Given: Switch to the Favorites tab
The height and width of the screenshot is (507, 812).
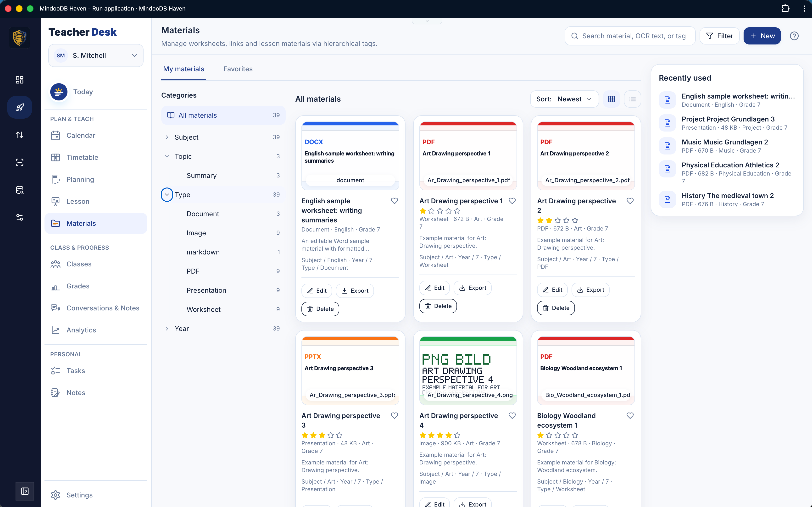Looking at the screenshot, I should coord(238,69).
